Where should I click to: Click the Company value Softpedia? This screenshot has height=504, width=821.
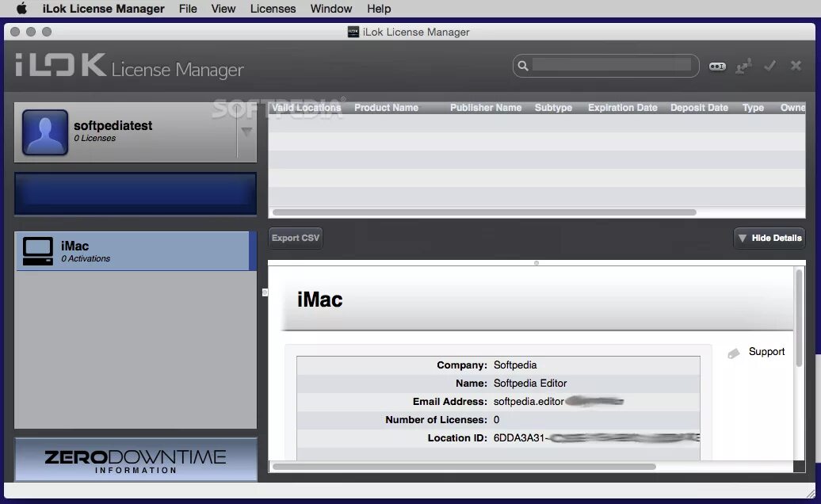(x=514, y=365)
